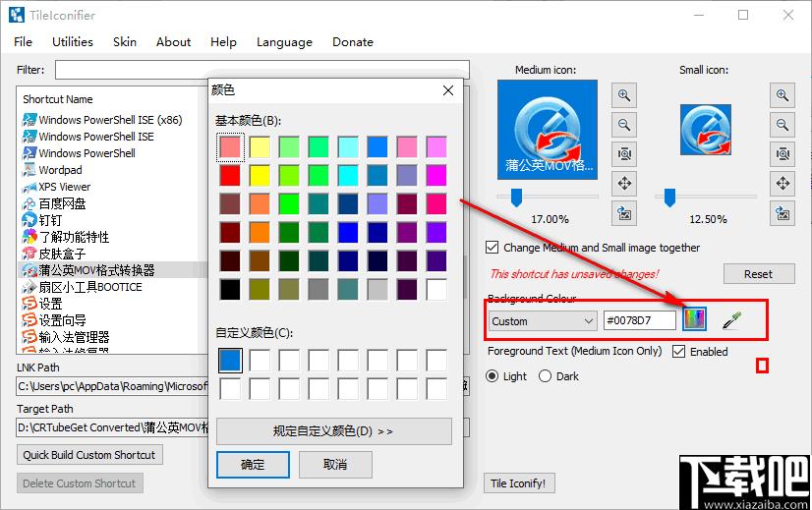Zoom in the Medium icon image
The image size is (812, 510).
(x=624, y=95)
